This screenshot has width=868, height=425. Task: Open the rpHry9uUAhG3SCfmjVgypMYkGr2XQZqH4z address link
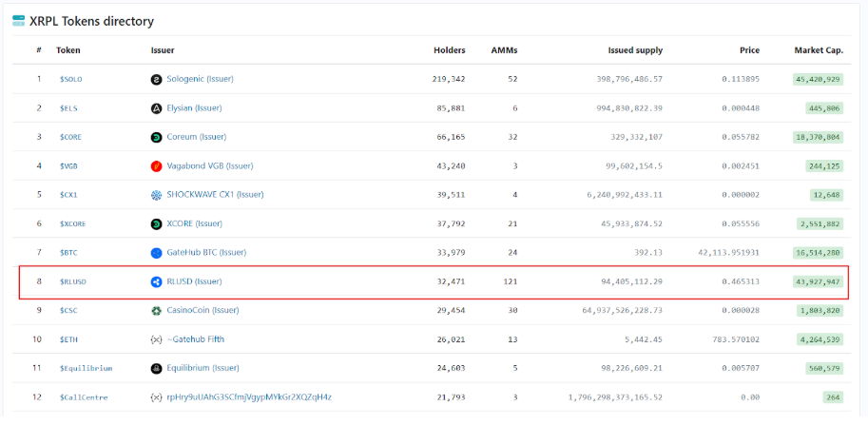click(x=249, y=396)
